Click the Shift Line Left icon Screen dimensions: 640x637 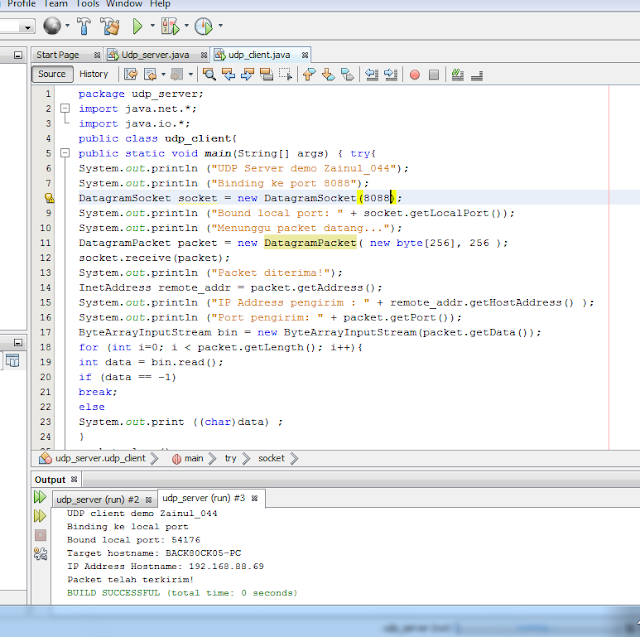[x=371, y=74]
